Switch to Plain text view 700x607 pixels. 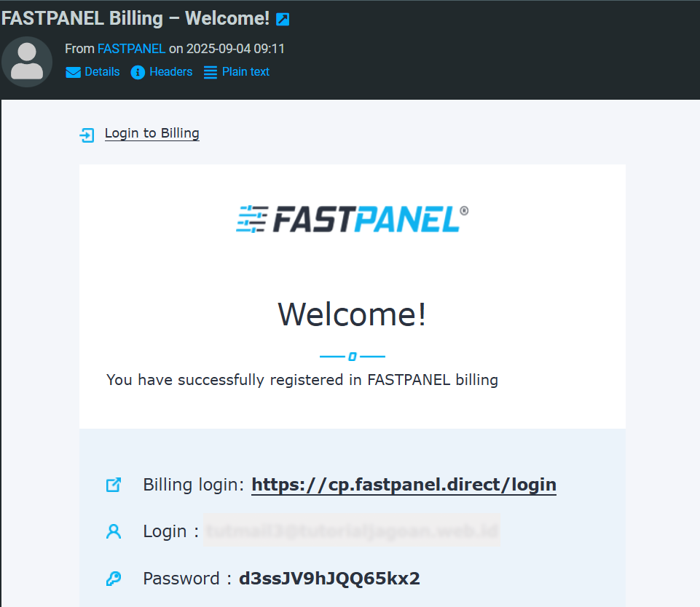[245, 72]
